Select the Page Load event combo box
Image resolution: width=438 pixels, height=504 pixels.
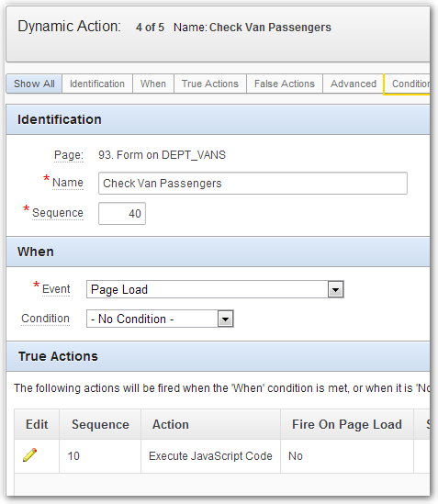[215, 289]
